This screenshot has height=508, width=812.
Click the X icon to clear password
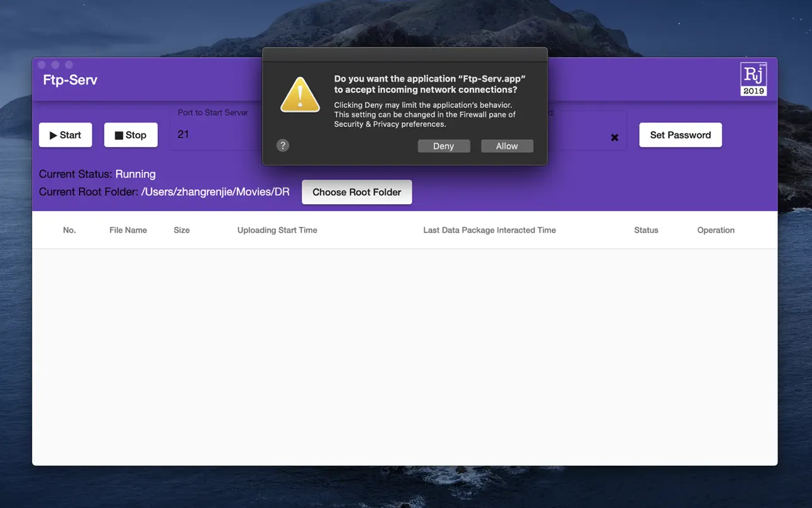pyautogui.click(x=614, y=138)
